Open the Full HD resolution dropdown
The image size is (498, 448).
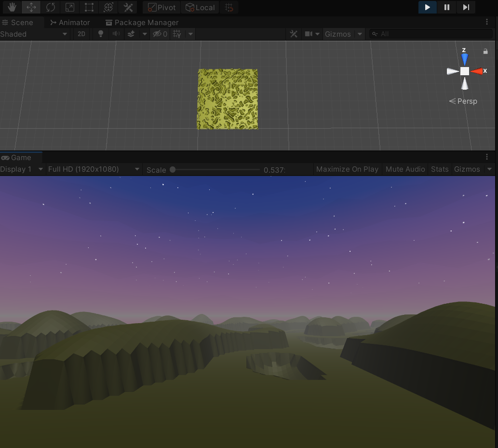pyautogui.click(x=94, y=169)
